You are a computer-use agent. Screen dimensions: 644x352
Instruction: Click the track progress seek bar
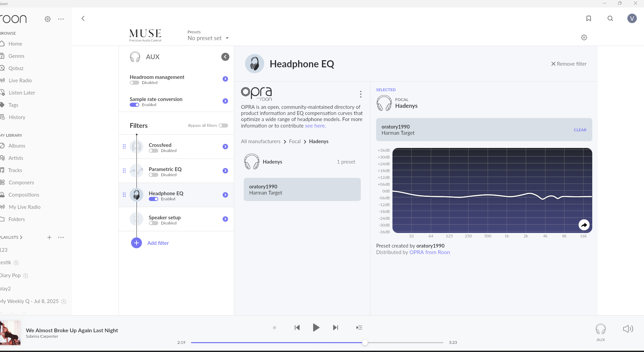coord(317,342)
